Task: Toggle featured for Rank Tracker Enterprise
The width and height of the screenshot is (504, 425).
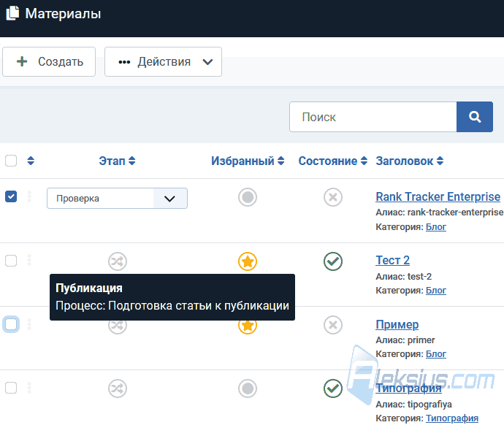Action: (x=248, y=197)
